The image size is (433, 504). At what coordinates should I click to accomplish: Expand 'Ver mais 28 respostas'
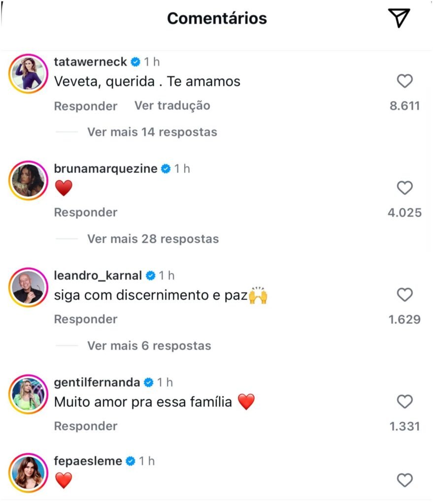(153, 239)
